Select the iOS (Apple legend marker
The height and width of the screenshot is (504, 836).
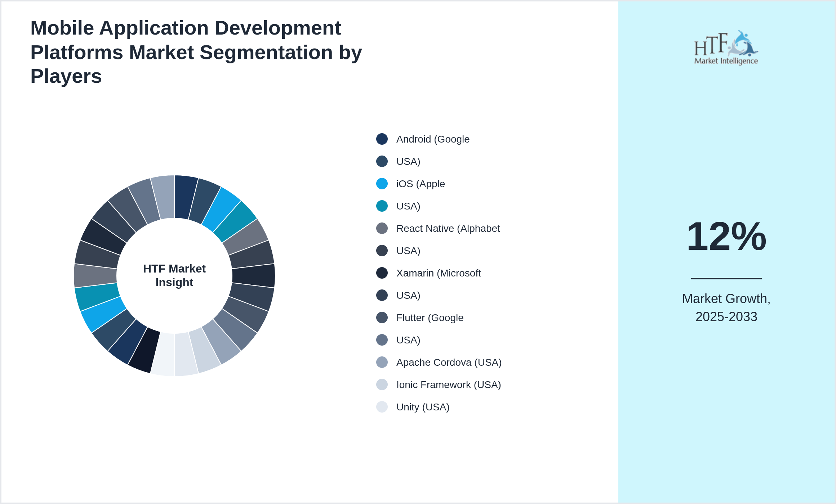381,184
